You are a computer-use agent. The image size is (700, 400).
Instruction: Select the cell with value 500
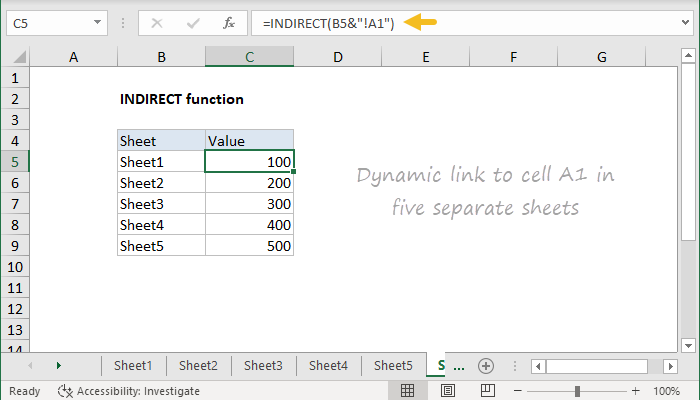pos(250,246)
